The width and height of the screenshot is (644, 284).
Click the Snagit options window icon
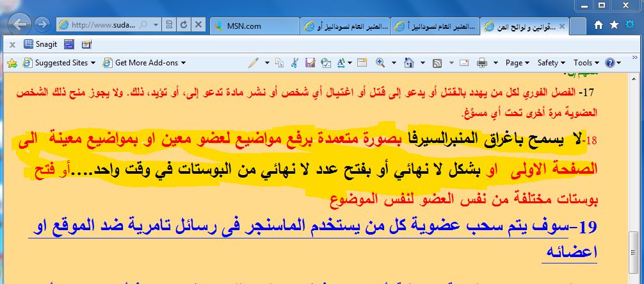(x=86, y=44)
